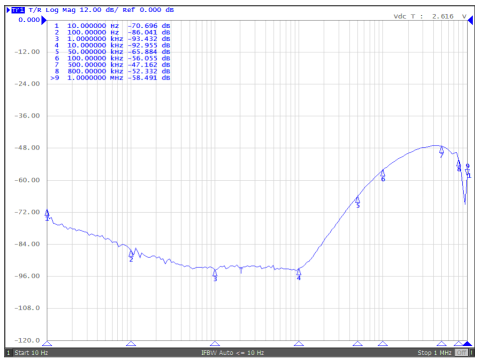Click the reference level triangle beside 0.000

pyautogui.click(x=44, y=20)
